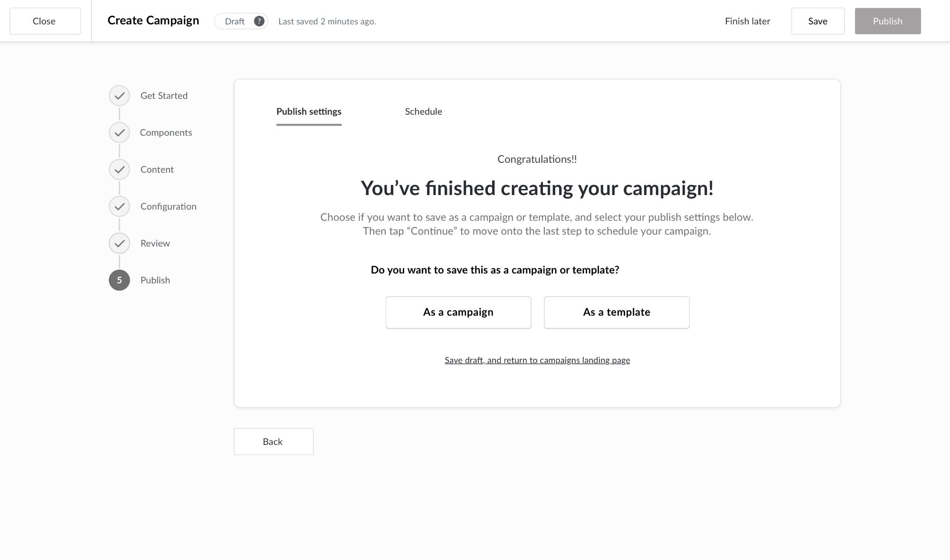950x560 pixels.
Task: Choose the As a template option
Action: [616, 312]
